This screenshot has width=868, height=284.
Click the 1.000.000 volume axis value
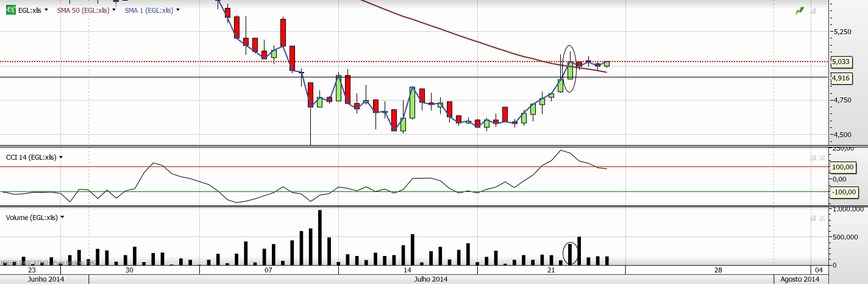pyautogui.click(x=847, y=208)
